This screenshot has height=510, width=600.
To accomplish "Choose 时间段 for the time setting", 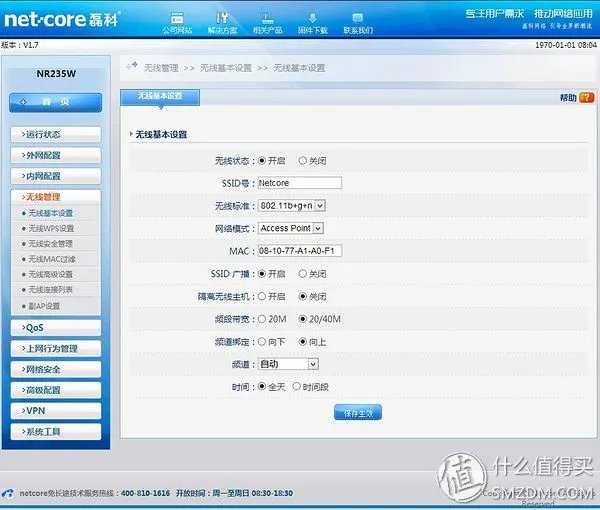I will click(297, 386).
